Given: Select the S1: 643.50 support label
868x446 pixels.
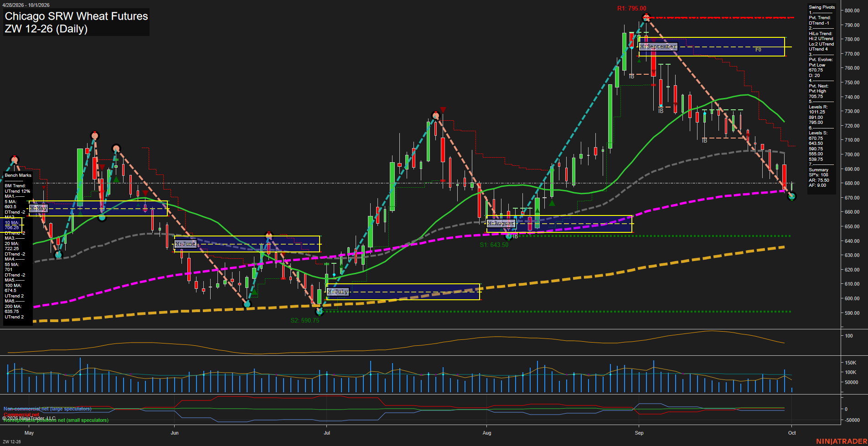Looking at the screenshot, I should 494,245.
